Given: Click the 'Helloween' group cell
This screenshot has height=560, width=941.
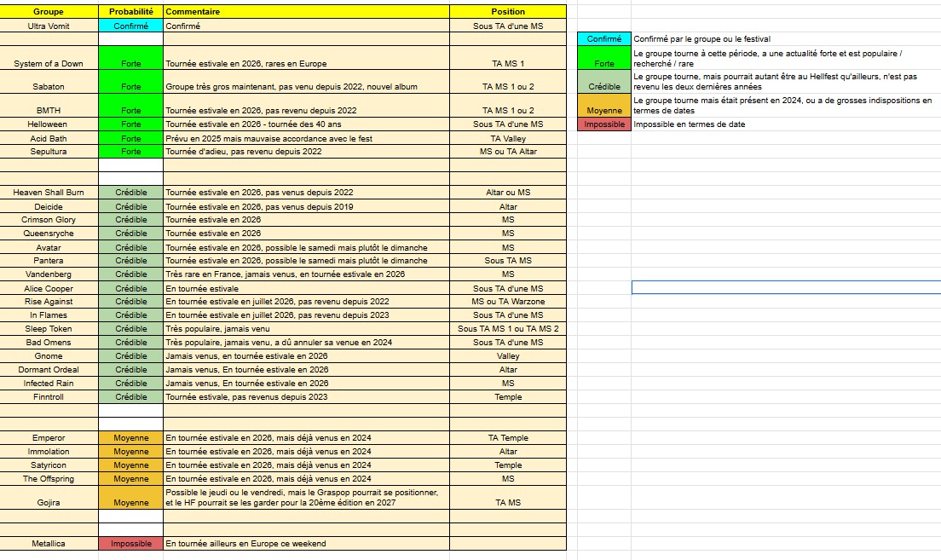Looking at the screenshot, I should 49,124.
